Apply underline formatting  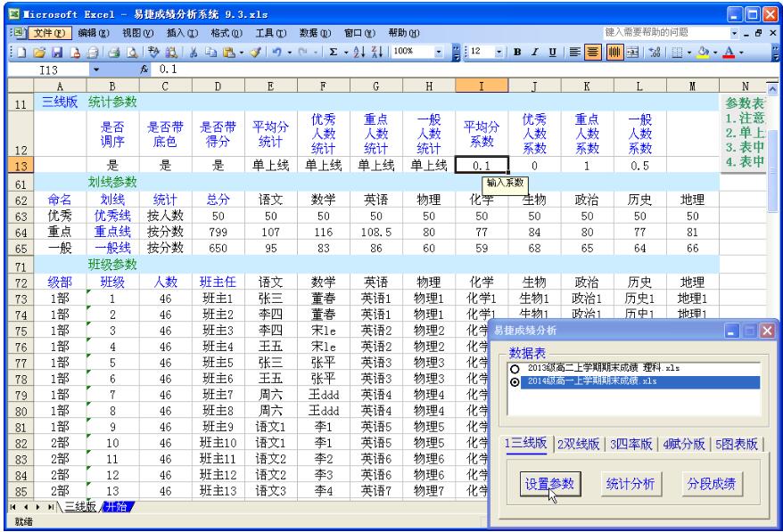552,52
